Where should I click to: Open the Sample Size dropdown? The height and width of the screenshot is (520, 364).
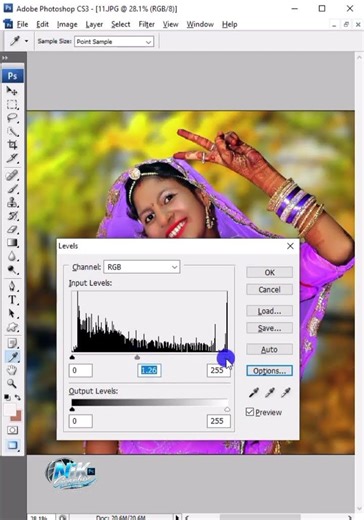[114, 42]
